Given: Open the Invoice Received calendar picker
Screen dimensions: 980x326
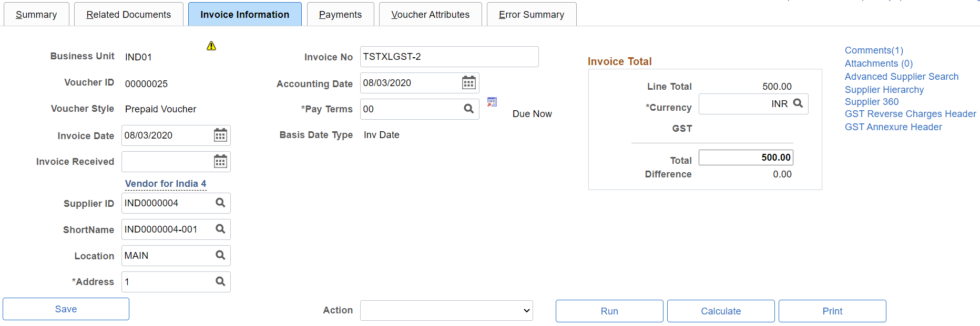Looking at the screenshot, I should pyautogui.click(x=220, y=161).
